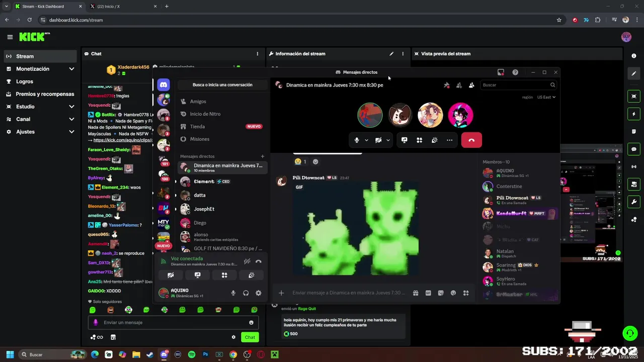The image size is (644, 362).
Task: Open Discord inbox icon in title bar
Action: tap(501, 72)
